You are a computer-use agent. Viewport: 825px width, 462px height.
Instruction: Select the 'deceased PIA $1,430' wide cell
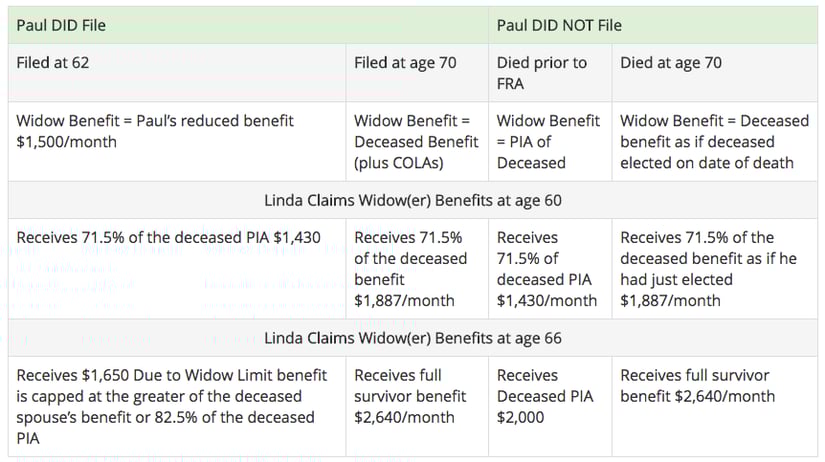coord(177,268)
